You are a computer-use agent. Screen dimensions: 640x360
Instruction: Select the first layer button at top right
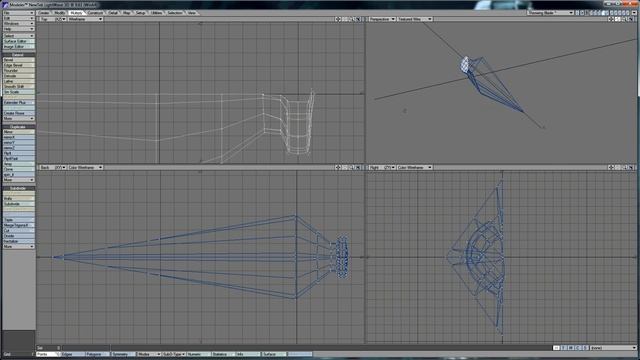pyautogui.click(x=577, y=13)
